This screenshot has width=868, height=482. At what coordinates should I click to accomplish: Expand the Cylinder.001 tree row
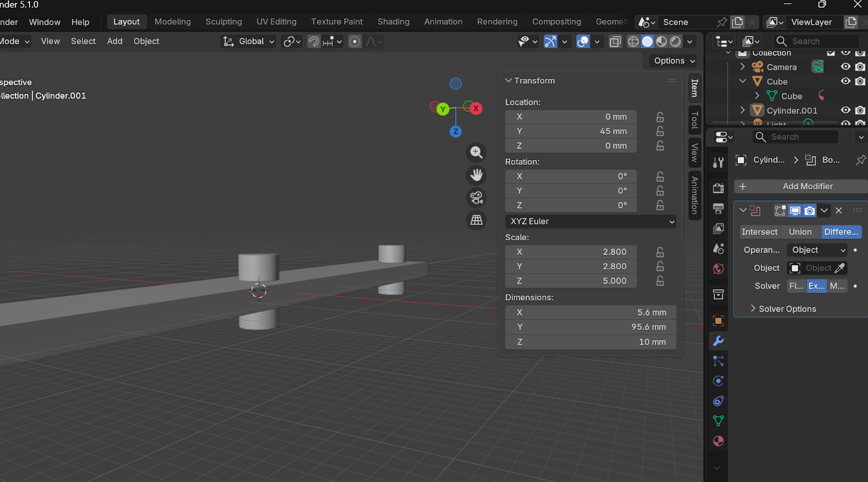coord(743,110)
